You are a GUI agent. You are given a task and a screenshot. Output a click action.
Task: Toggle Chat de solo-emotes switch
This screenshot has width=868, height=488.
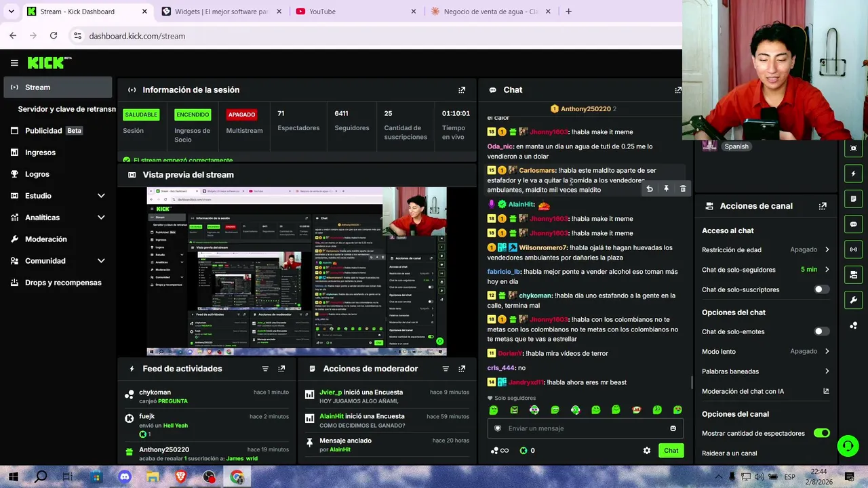(x=821, y=331)
